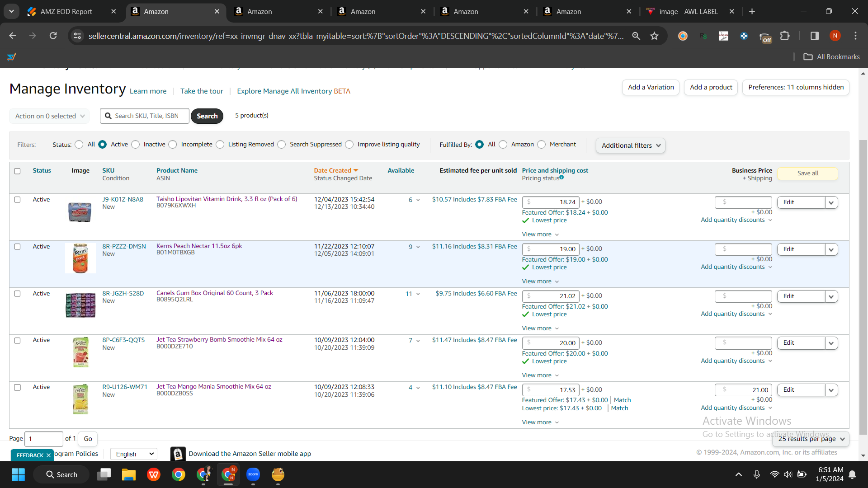
Task: Show hidden system tray icons
Action: [739, 474]
